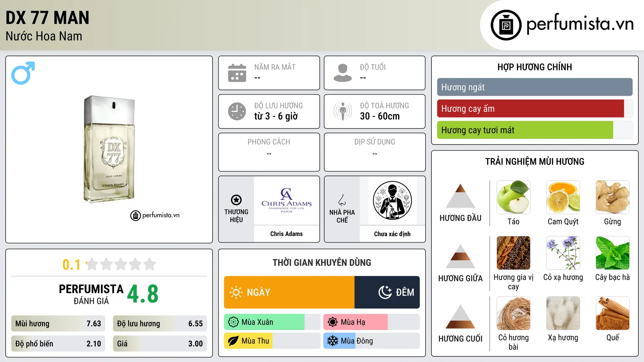This screenshot has height=362, width=644.
Task: Click the Thời gian khuyên dùng heading
Action: 322,263
